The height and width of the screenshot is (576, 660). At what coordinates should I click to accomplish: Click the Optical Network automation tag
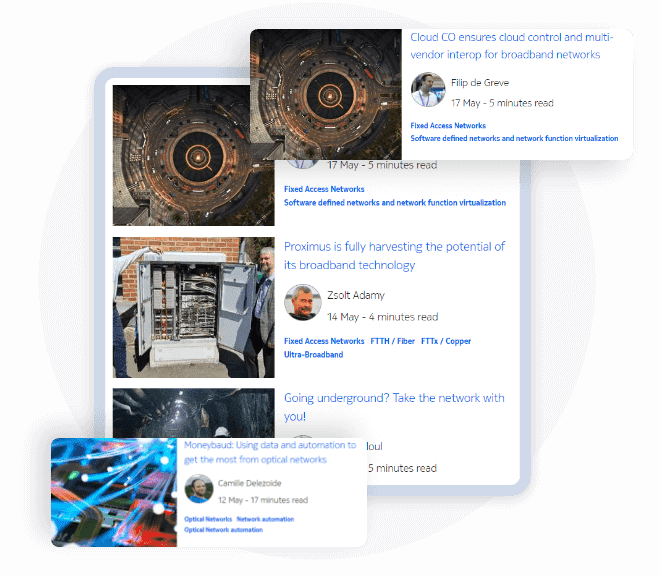point(223,530)
